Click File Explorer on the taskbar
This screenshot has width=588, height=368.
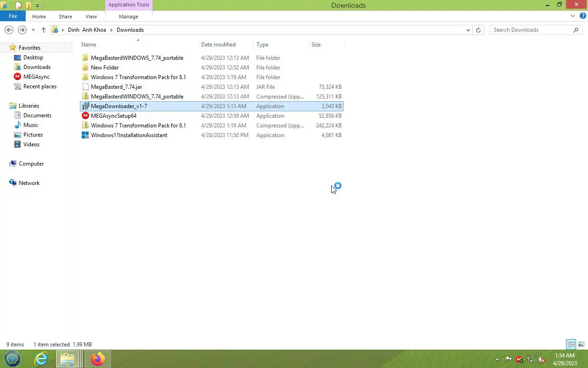(x=68, y=359)
